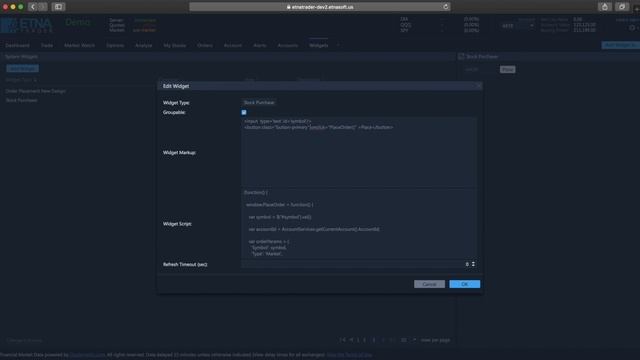Click the symbol input in Stock Purchase panel
The width and height of the screenshot is (640, 360).
pos(480,69)
